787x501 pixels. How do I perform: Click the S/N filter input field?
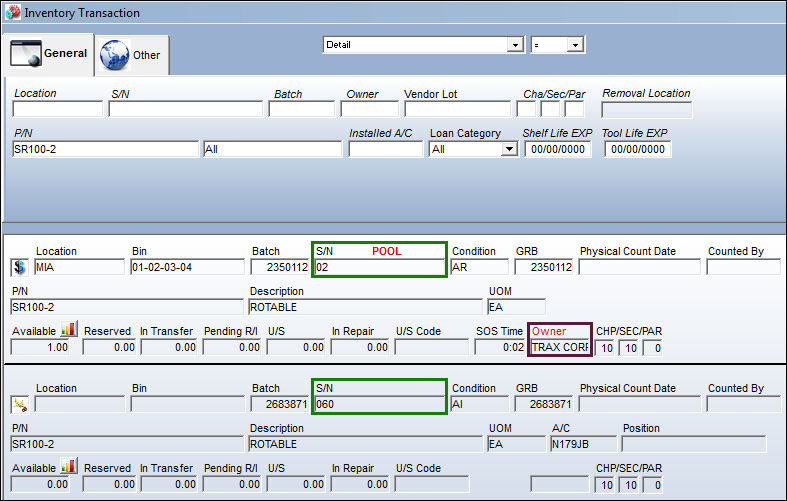coord(185,109)
